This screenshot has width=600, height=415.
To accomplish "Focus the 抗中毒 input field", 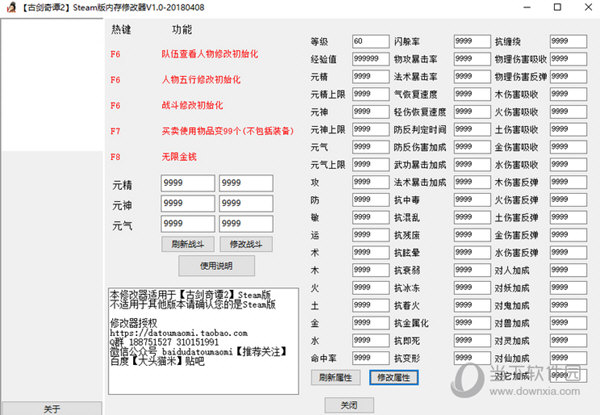I will click(472, 200).
